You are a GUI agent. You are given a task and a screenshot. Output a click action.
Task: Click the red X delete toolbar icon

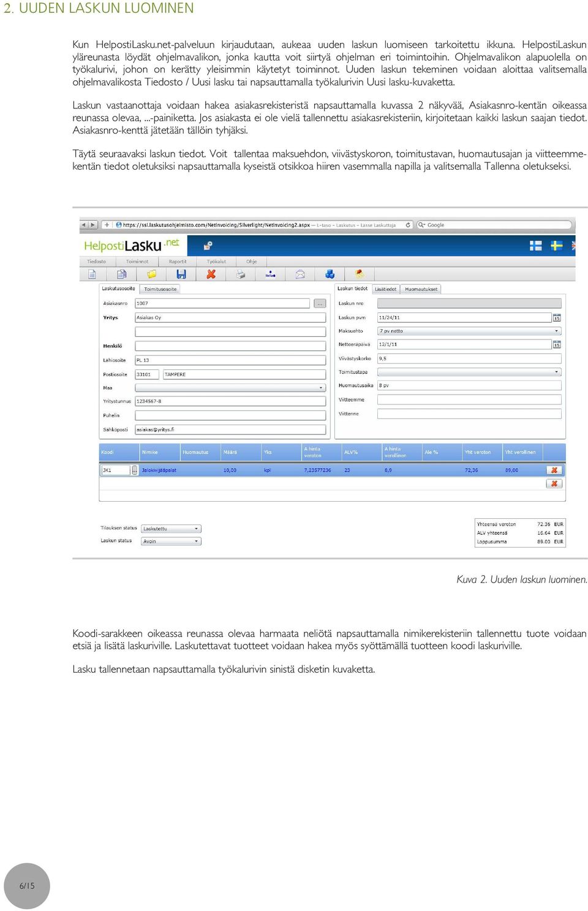211,274
